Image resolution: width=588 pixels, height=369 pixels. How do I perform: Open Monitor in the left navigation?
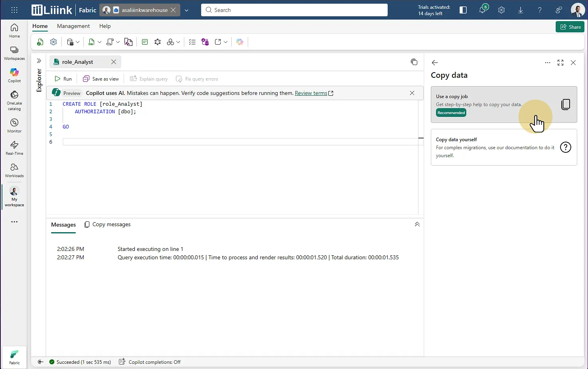tap(14, 125)
